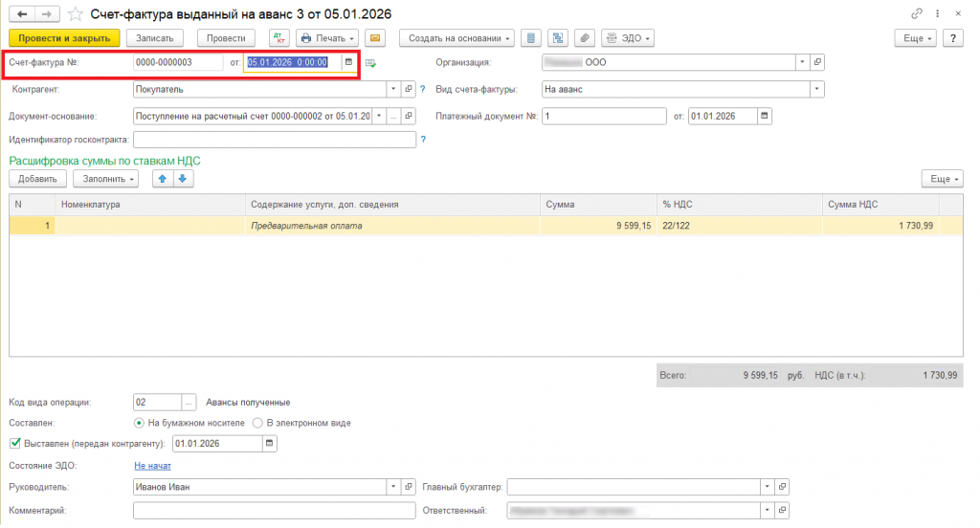Expand the Руководитель dropdown list
Screen dimensions: 980x528
pyautogui.click(x=393, y=486)
